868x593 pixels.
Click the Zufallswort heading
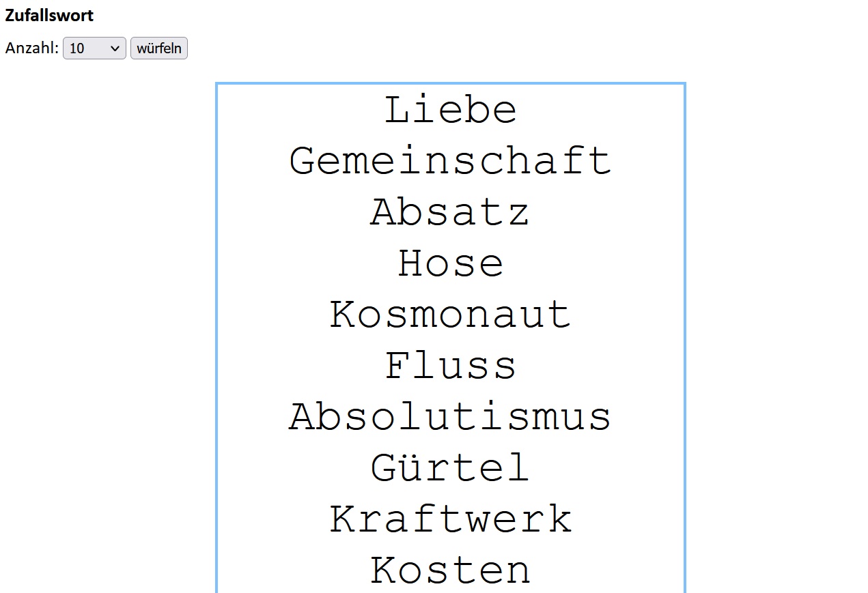pos(49,15)
